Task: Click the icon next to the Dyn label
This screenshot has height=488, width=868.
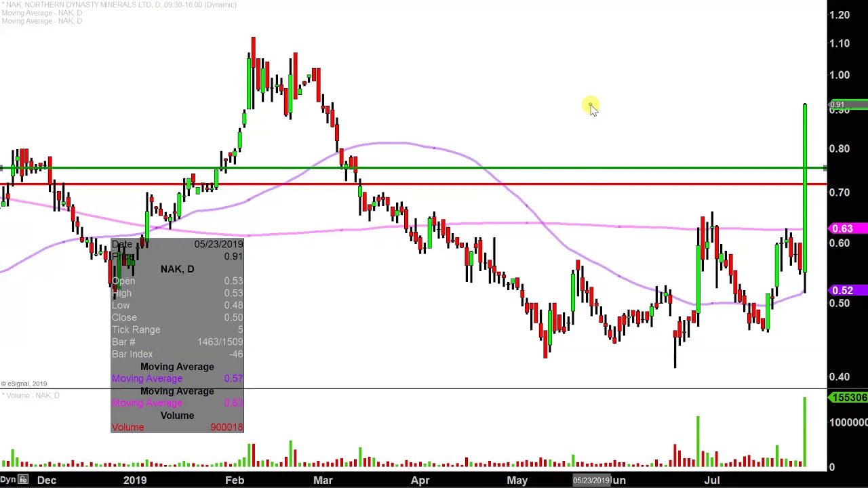Action: (x=23, y=480)
